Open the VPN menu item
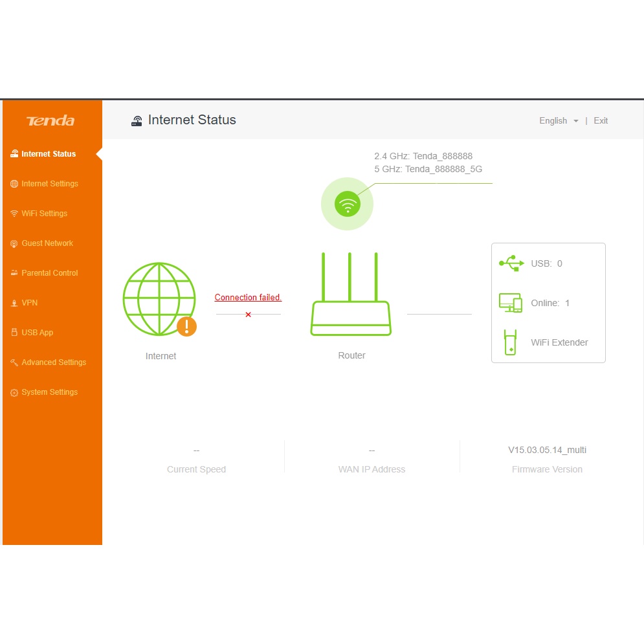The width and height of the screenshot is (644, 644). coord(30,303)
